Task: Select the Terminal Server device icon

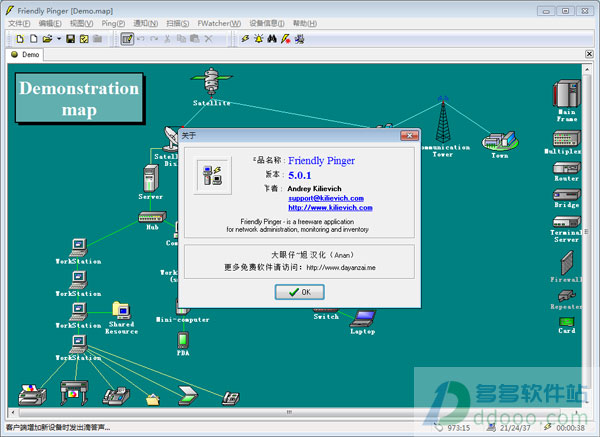Action: (567, 222)
